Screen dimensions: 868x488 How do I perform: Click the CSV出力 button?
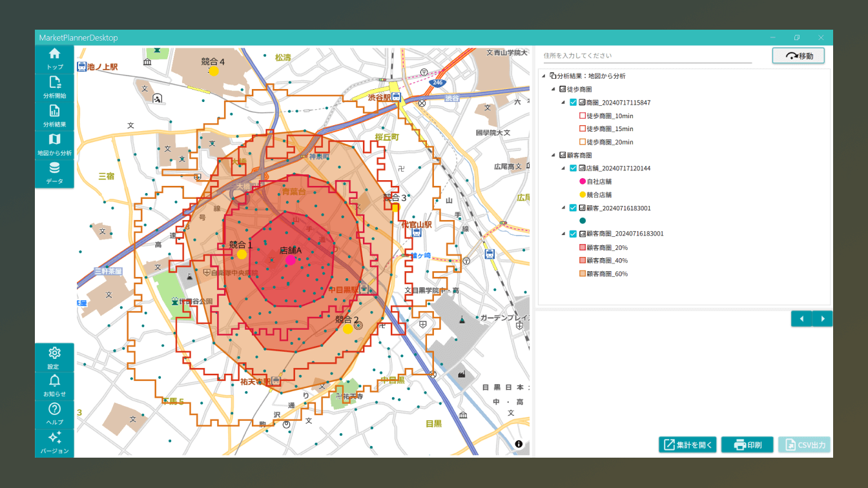coord(804,445)
